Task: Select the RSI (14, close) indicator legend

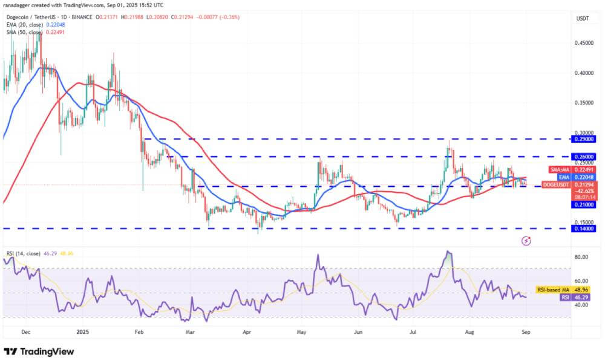Action: point(23,254)
